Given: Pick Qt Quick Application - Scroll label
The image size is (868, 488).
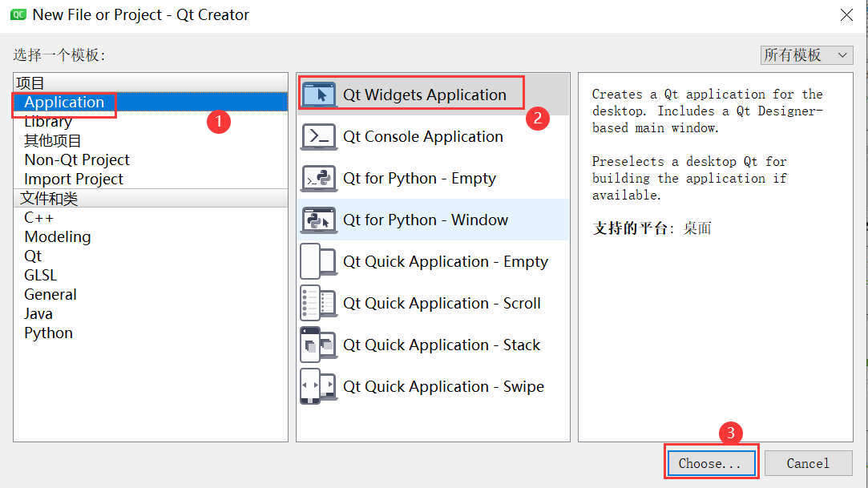Looking at the screenshot, I should tap(442, 303).
